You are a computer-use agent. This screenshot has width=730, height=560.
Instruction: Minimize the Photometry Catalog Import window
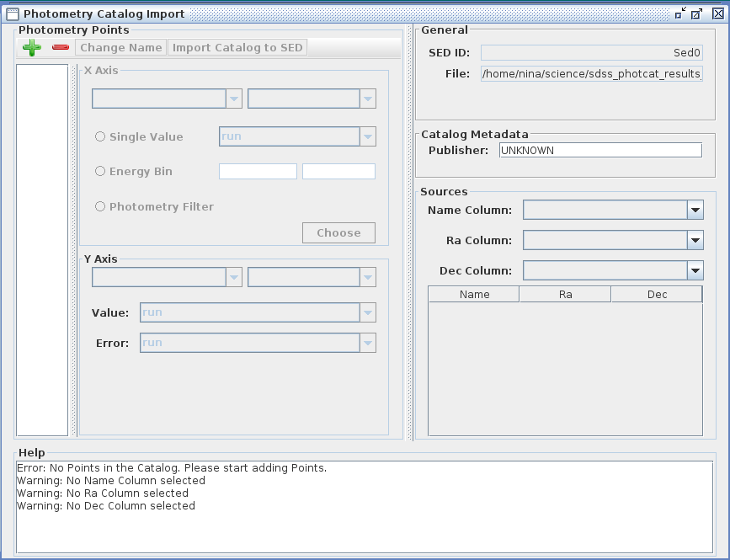680,14
